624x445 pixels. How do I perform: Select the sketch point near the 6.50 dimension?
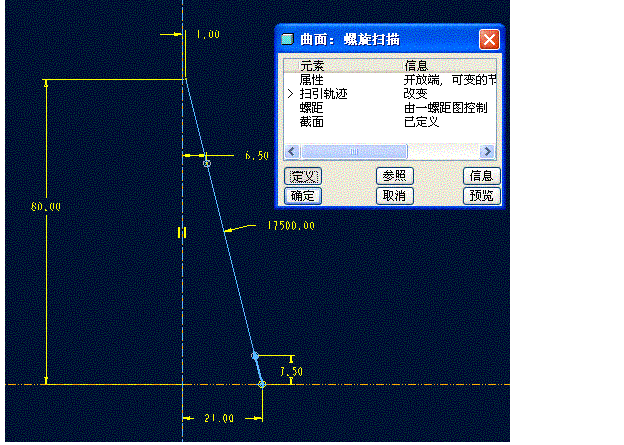click(207, 163)
